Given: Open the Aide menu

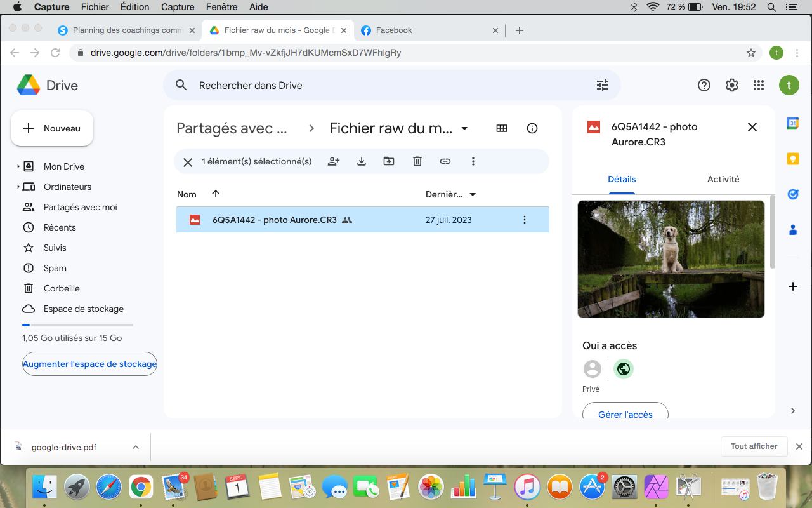Looking at the screenshot, I should (x=258, y=7).
